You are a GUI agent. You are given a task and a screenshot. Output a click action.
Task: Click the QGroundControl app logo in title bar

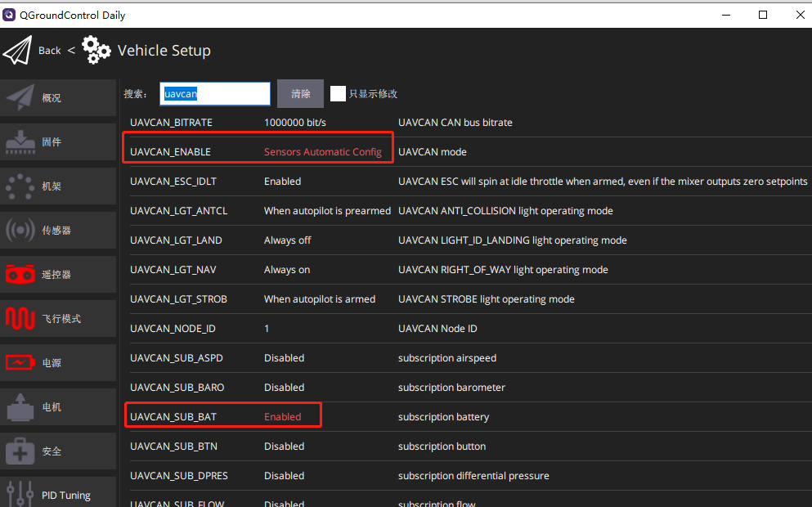coord(9,15)
